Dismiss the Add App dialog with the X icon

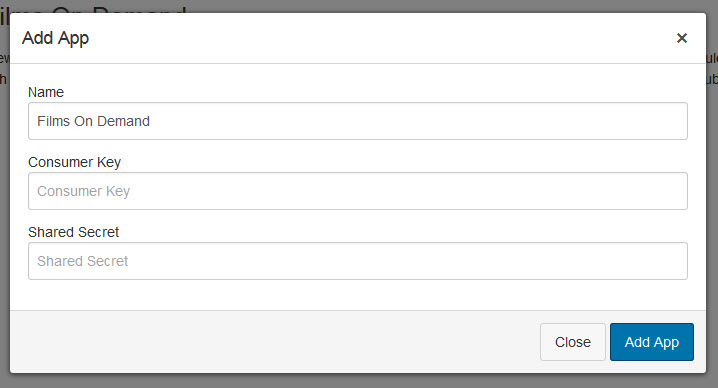coord(681,38)
